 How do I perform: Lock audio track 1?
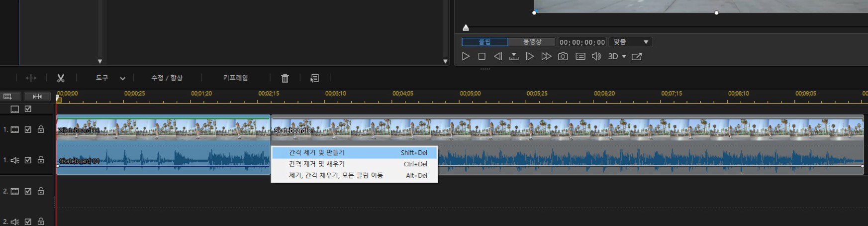click(x=41, y=160)
